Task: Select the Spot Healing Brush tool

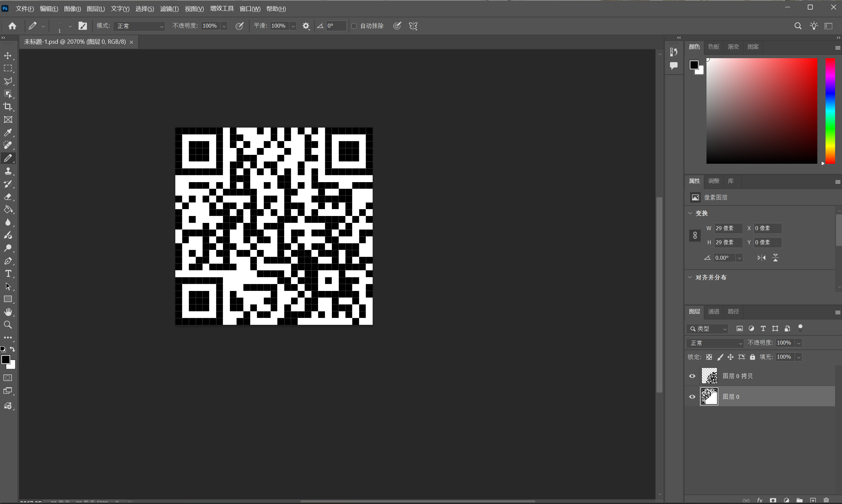Action: [x=8, y=145]
